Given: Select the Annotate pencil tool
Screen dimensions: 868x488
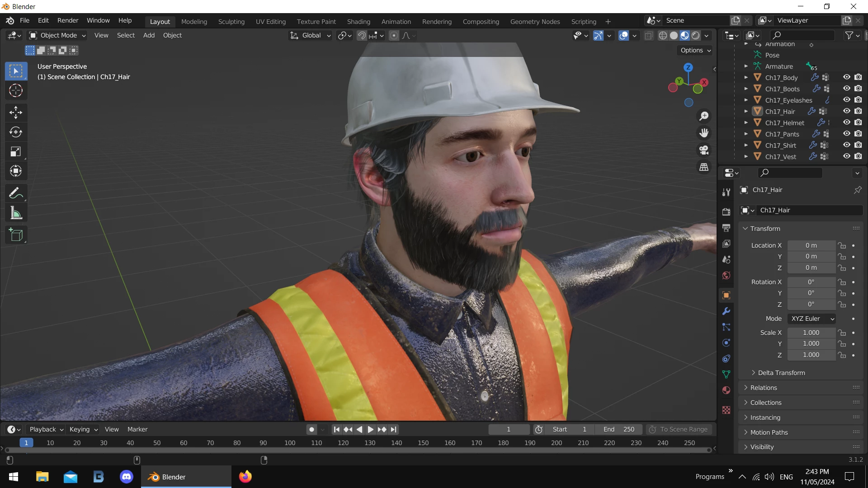Looking at the screenshot, I should (16, 193).
